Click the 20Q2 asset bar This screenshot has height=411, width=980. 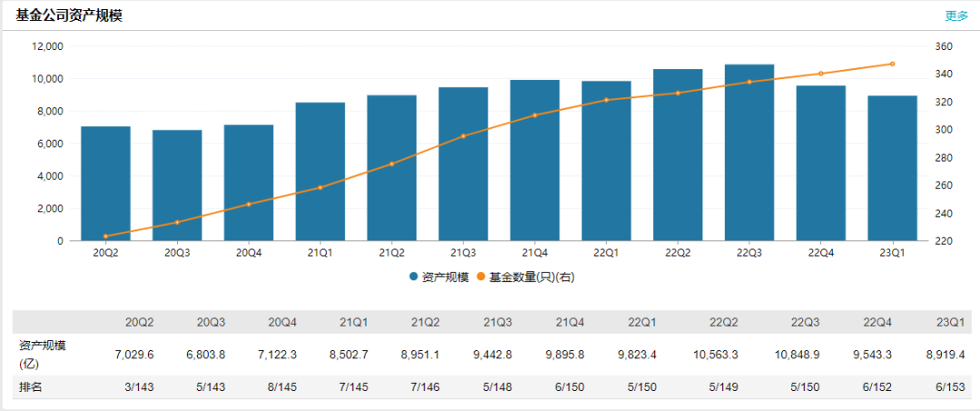[105, 183]
